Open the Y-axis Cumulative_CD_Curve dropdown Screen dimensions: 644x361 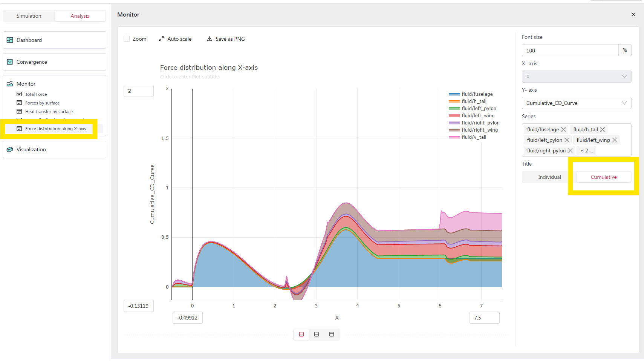click(x=576, y=103)
